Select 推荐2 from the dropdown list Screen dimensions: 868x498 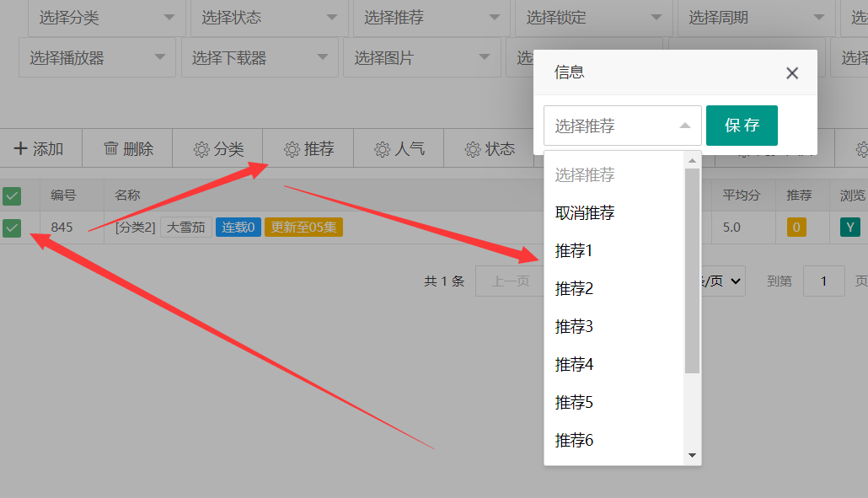613,289
